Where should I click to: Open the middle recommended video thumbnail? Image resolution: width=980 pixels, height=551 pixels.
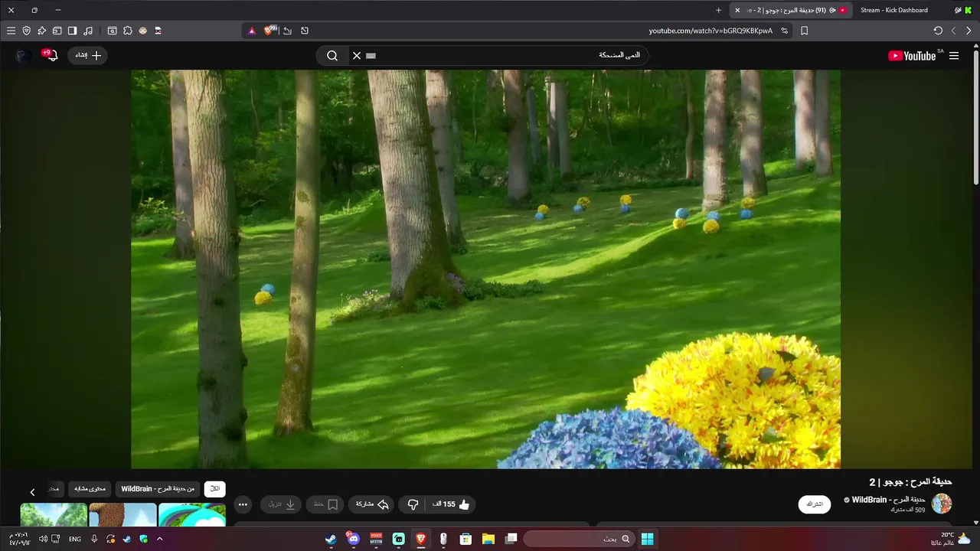[122, 515]
